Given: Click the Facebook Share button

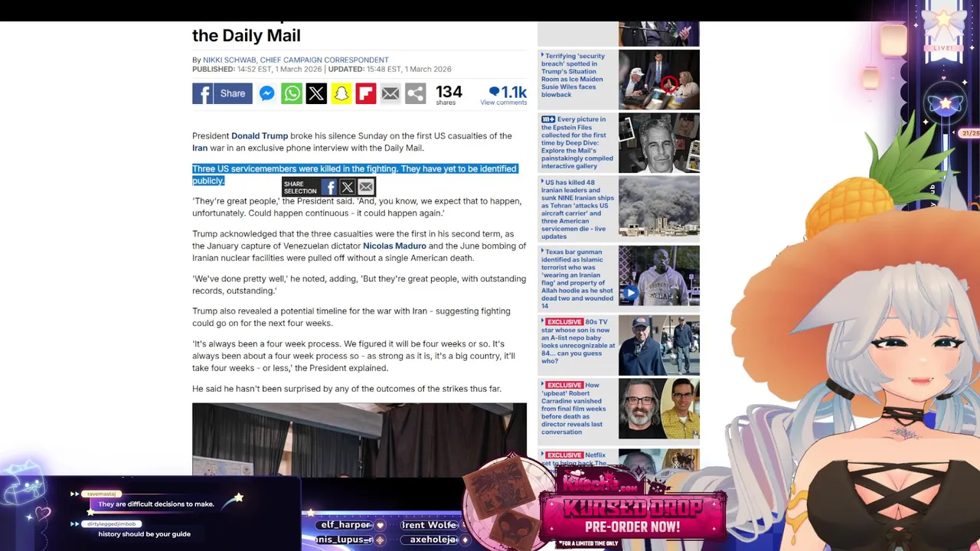Looking at the screenshot, I should pyautogui.click(x=222, y=93).
